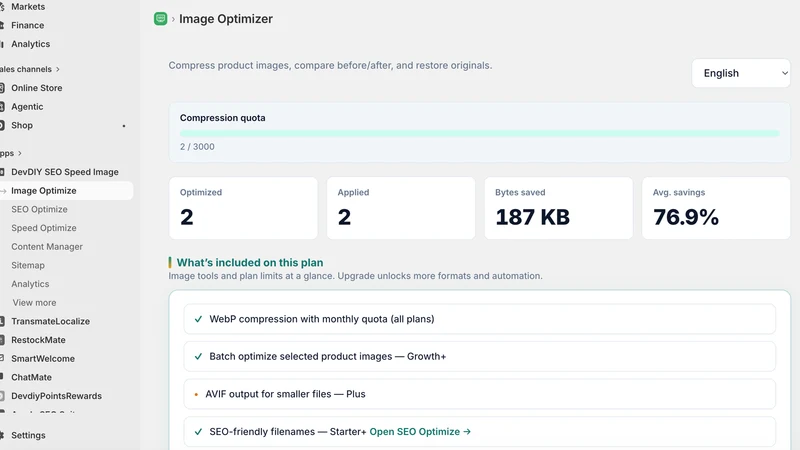This screenshot has height=450, width=800.
Task: Click the Bytes saved 187 KB card
Action: 559,208
